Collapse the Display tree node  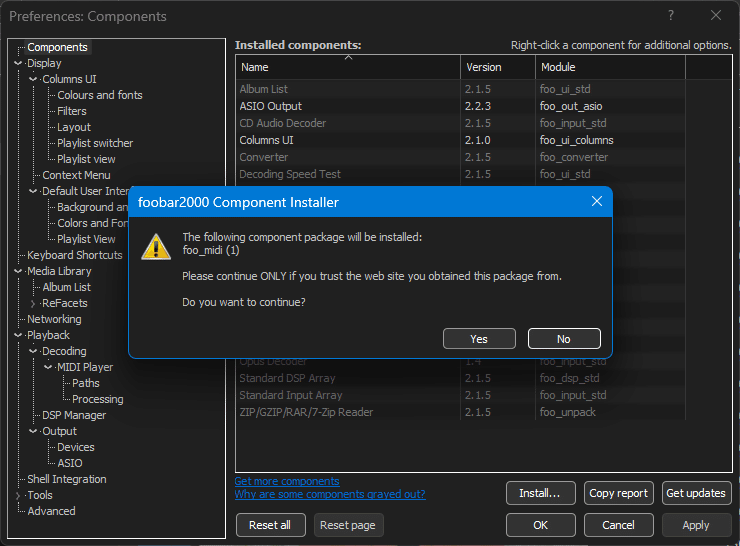pos(18,63)
